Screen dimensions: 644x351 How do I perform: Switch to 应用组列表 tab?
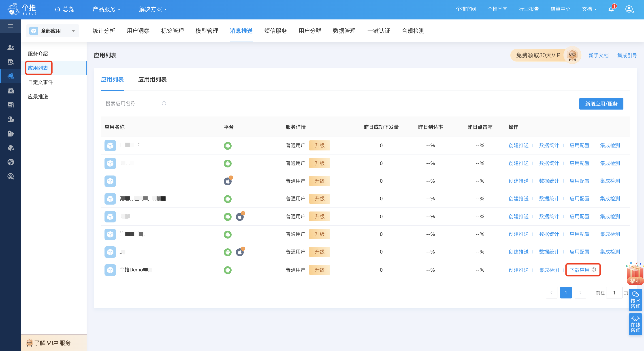[152, 79]
